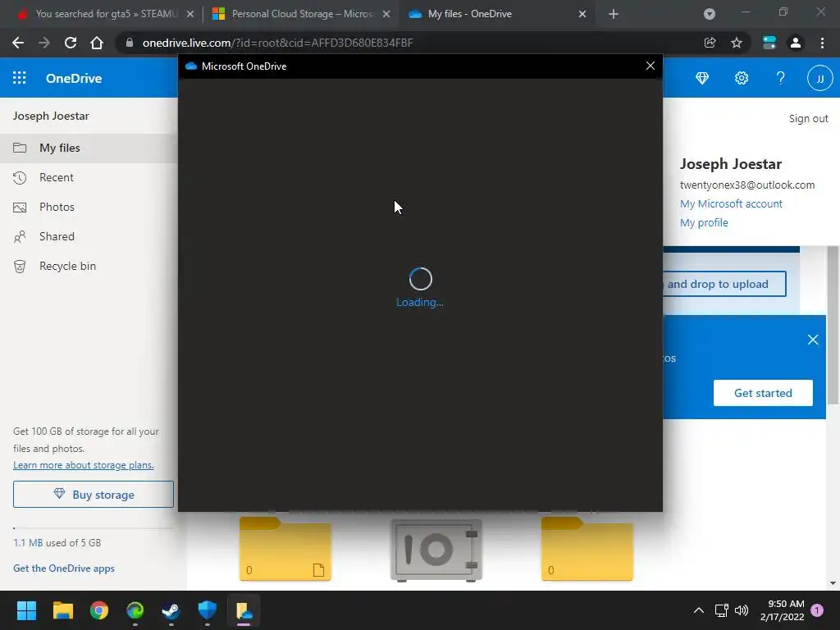Open the teal extension icon in toolbar

click(769, 43)
